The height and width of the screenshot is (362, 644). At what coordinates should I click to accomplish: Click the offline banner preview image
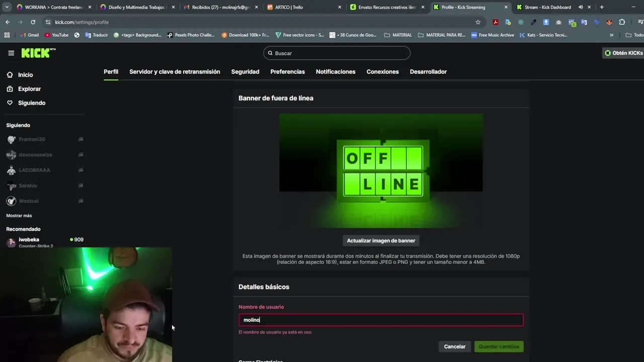381,171
